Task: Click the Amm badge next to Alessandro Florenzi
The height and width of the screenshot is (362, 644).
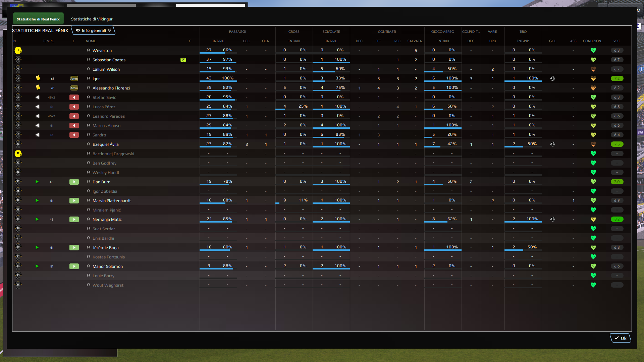Action: [x=74, y=88]
